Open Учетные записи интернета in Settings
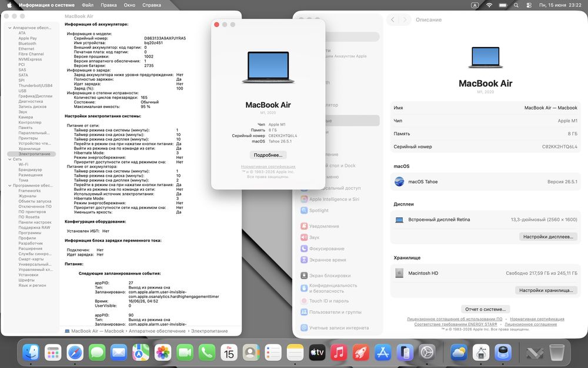 335,328
